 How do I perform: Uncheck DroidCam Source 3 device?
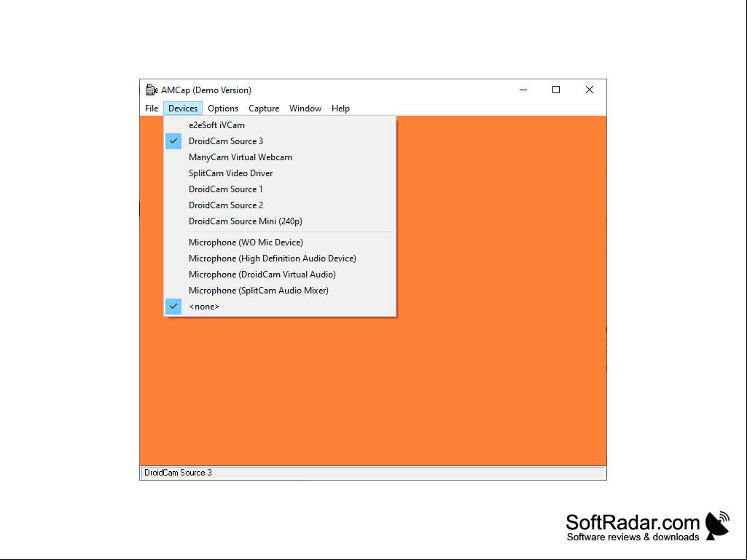click(280, 141)
